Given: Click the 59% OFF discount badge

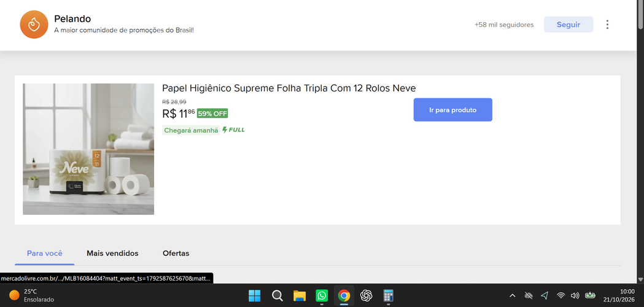Looking at the screenshot, I should (212, 114).
